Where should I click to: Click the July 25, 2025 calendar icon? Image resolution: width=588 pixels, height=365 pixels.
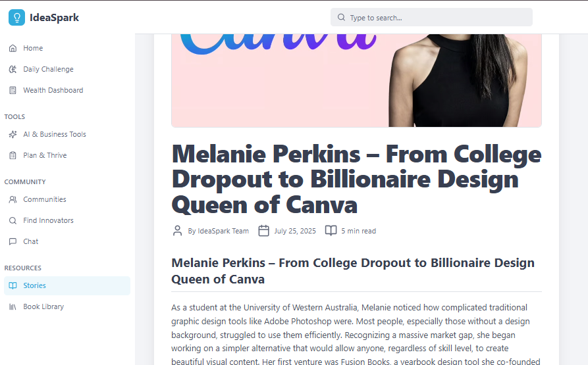263,231
